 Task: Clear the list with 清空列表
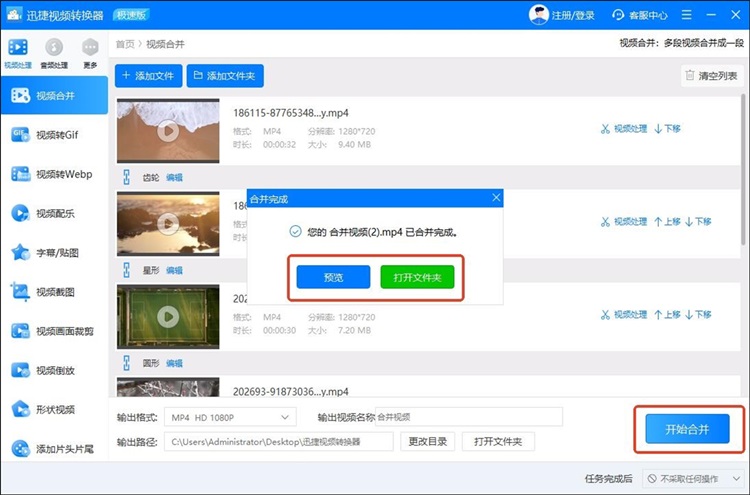(x=712, y=76)
